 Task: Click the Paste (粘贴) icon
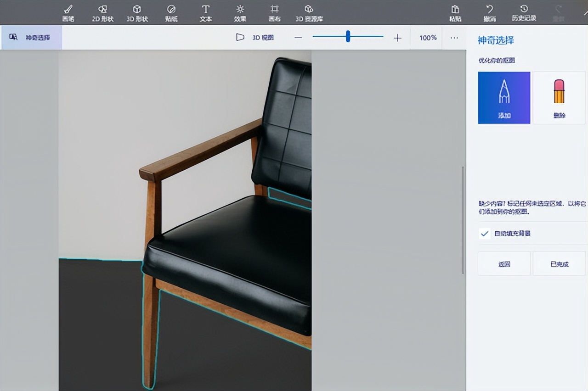tap(455, 13)
